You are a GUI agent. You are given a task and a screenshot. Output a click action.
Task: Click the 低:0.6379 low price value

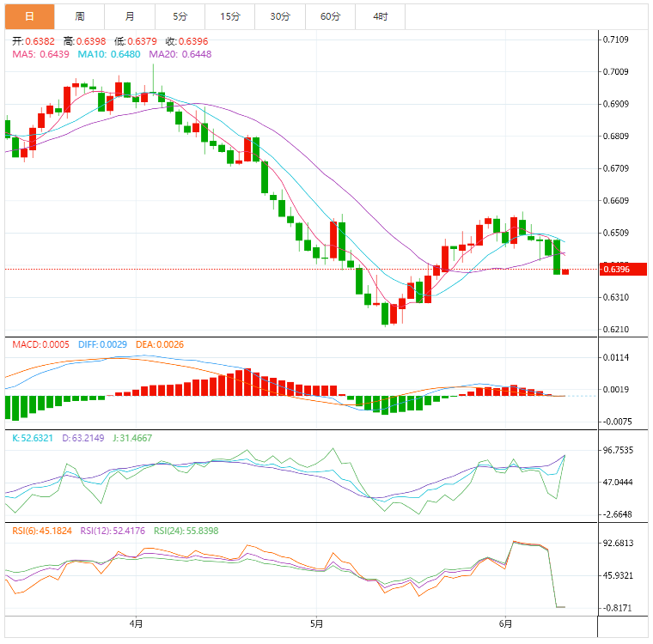[136, 41]
